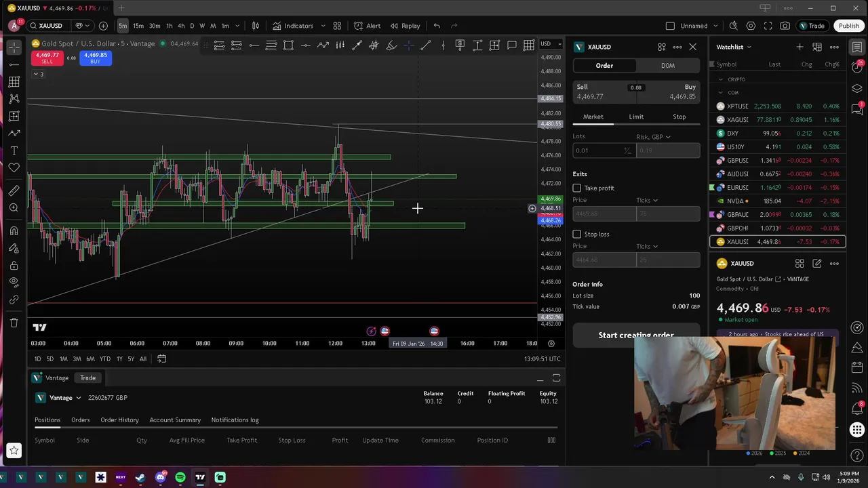868x488 pixels.
Task: Click the compare or add symbol plus icon
Action: (103, 26)
